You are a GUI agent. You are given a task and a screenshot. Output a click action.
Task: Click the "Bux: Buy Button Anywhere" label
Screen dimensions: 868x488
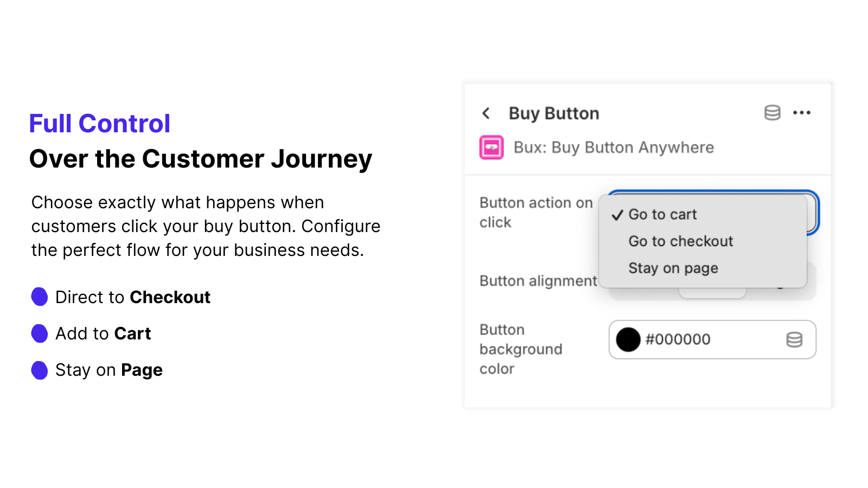click(614, 147)
